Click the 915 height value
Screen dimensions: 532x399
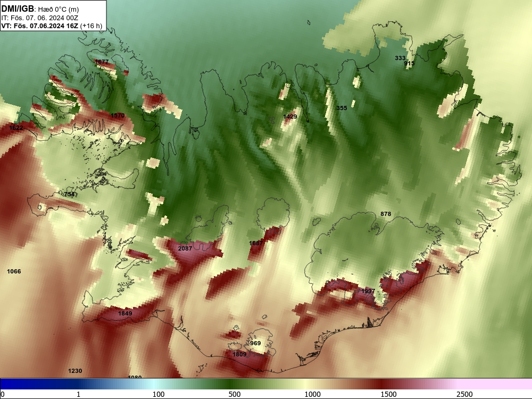pos(409,63)
